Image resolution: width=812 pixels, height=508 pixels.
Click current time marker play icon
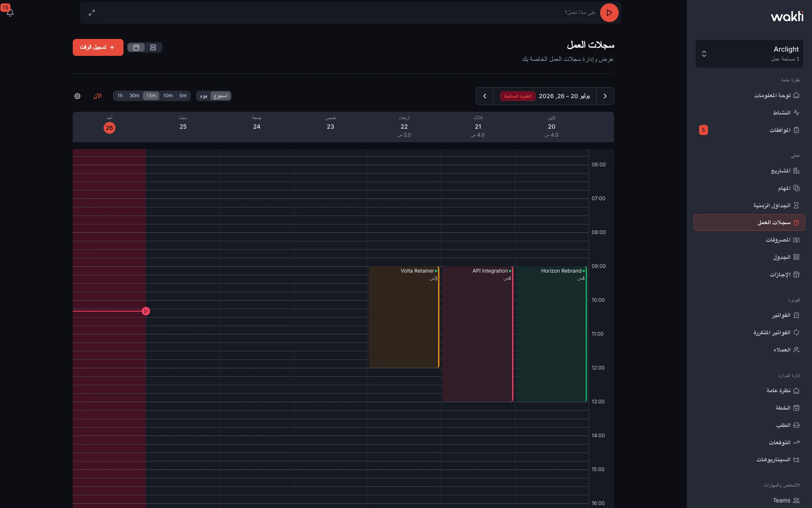(146, 311)
